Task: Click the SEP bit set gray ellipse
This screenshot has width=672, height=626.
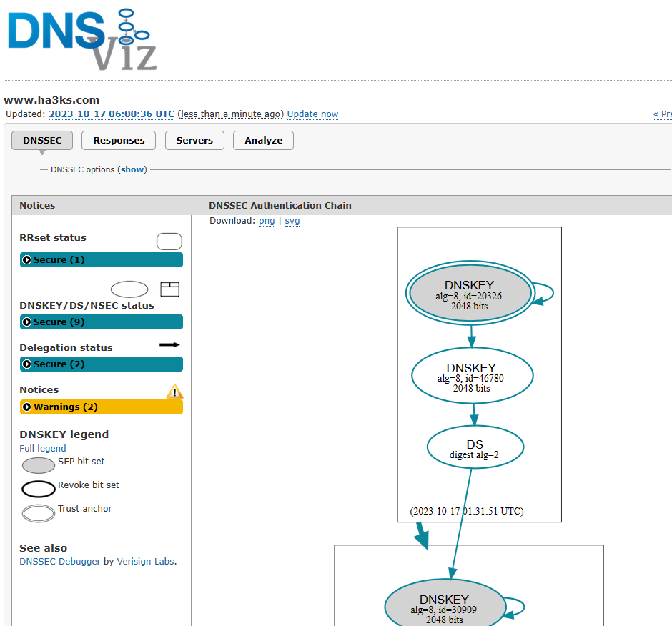Action: pos(39,465)
